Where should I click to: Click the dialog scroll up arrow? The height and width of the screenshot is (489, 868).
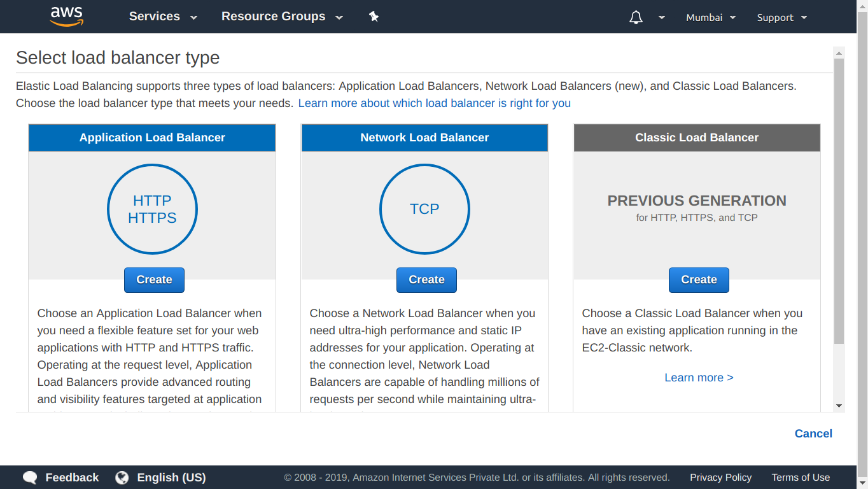(x=839, y=53)
